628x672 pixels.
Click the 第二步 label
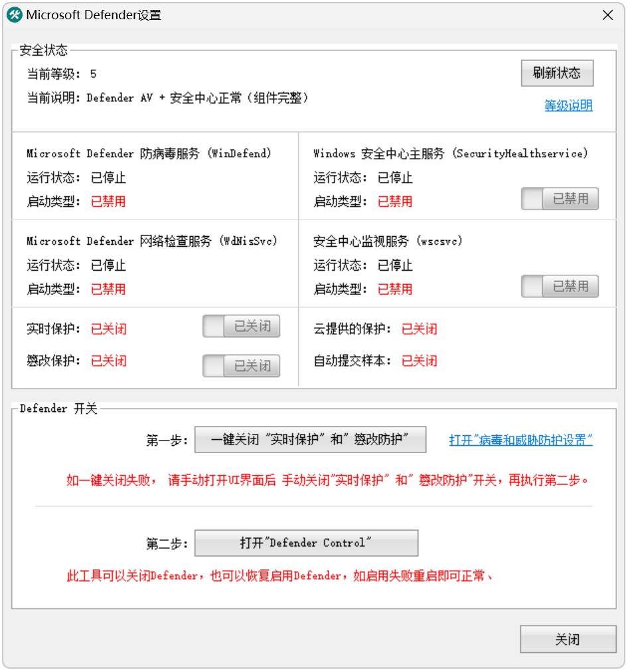point(167,544)
